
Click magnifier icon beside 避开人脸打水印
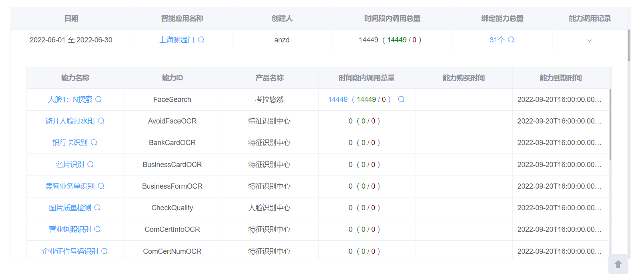101,121
